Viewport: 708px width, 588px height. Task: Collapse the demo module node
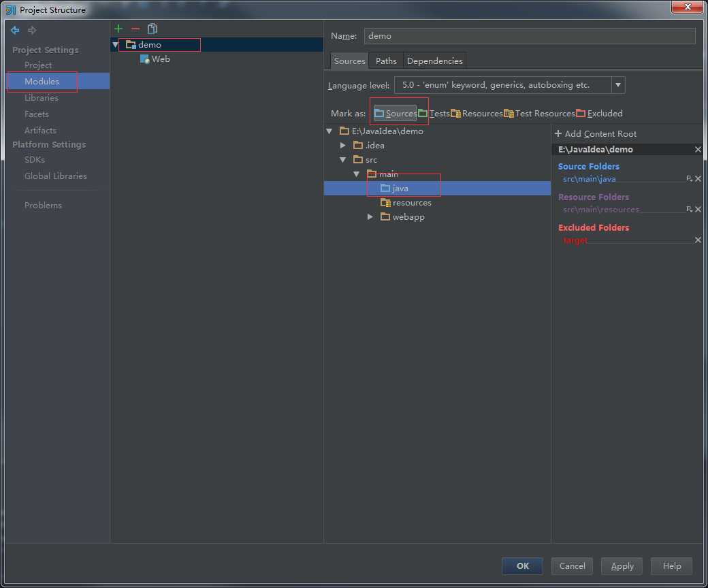click(x=115, y=45)
